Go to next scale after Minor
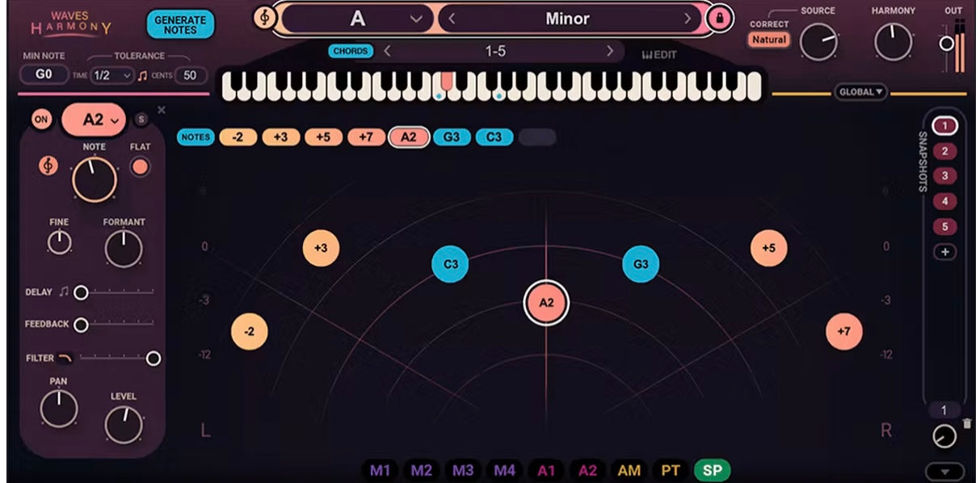 pos(688,18)
